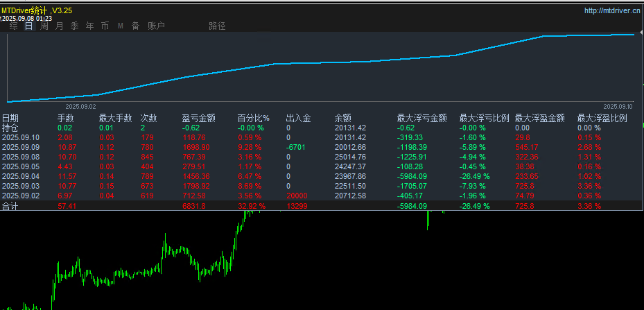Select the 持仓 row label
The height and width of the screenshot is (310, 644).
tap(10, 128)
